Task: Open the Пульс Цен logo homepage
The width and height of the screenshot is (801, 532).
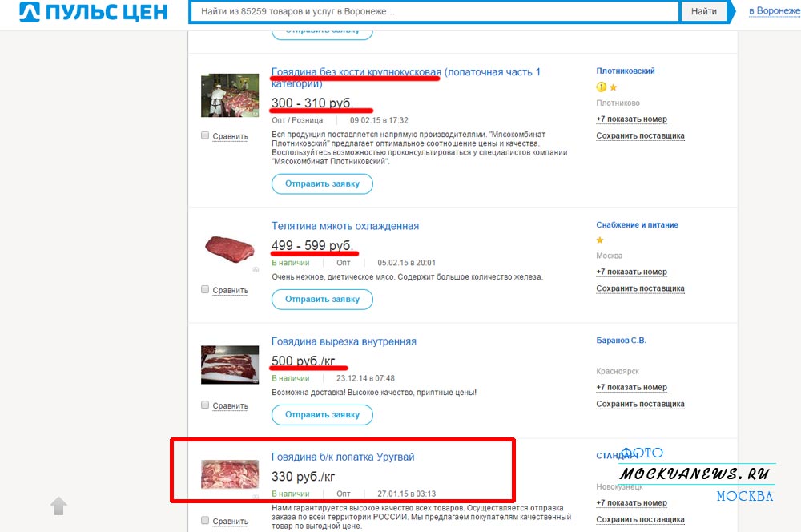Action: [94, 12]
